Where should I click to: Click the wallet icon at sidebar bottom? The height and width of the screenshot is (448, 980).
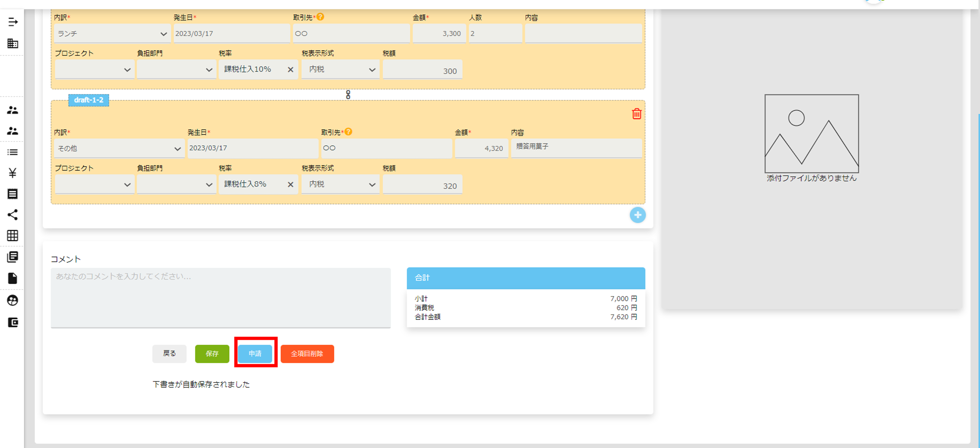(x=13, y=322)
